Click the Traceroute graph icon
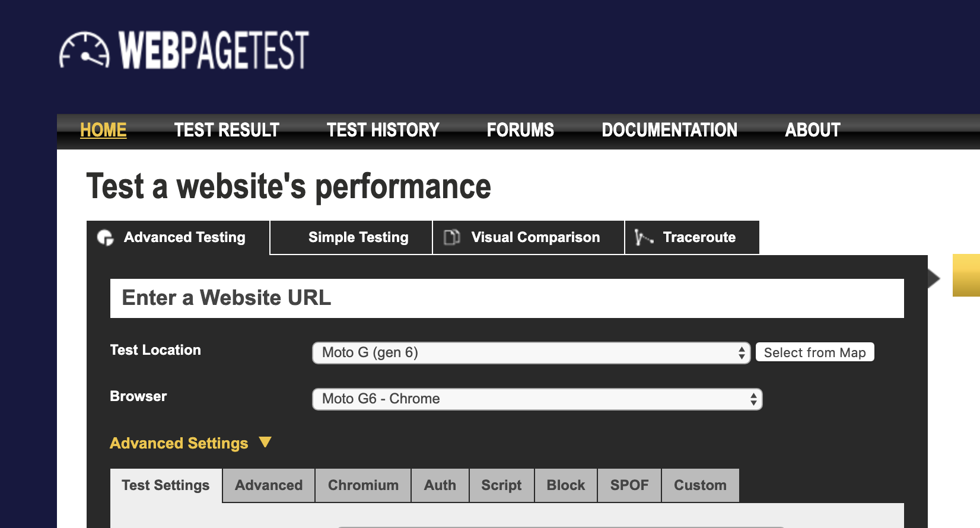Screen dimensions: 980x528 tap(644, 237)
